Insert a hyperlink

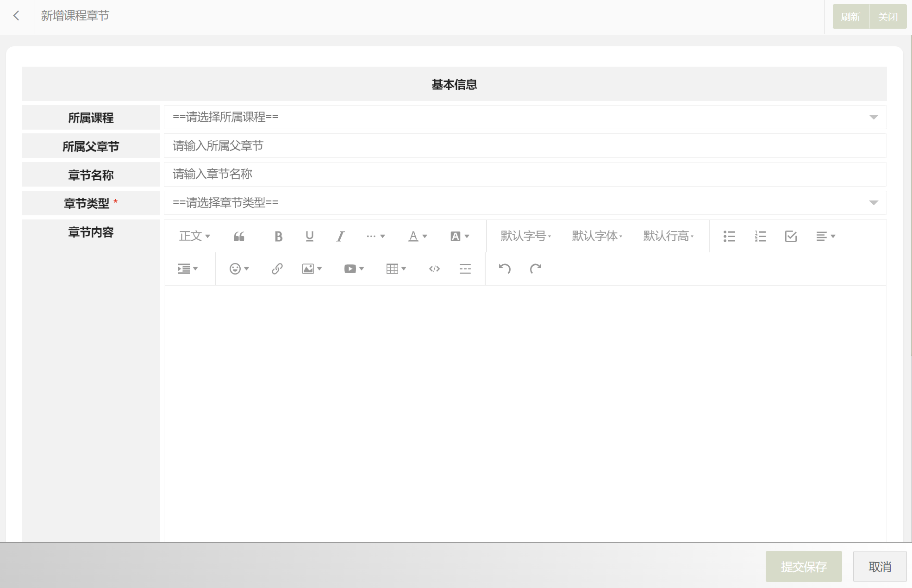(x=277, y=269)
